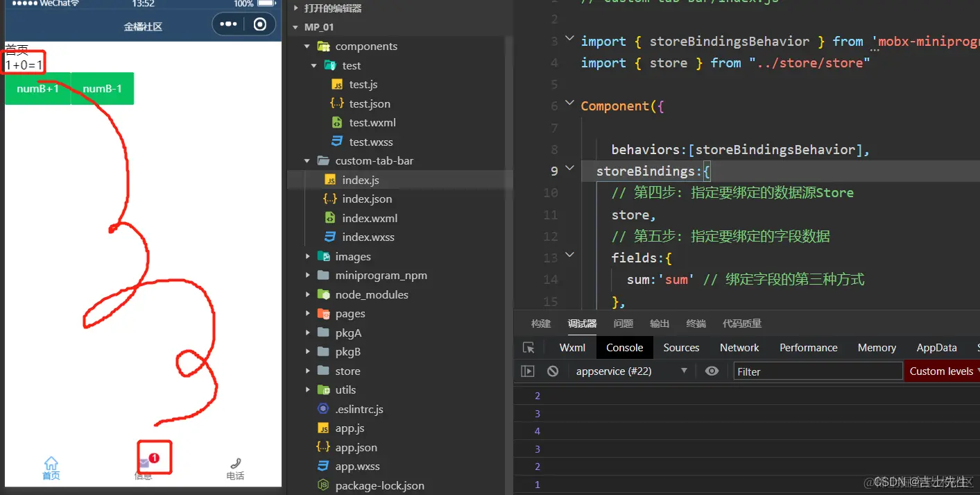Open the appservice (#22) context dropdown
This screenshot has width=980, height=495.
[x=631, y=371]
